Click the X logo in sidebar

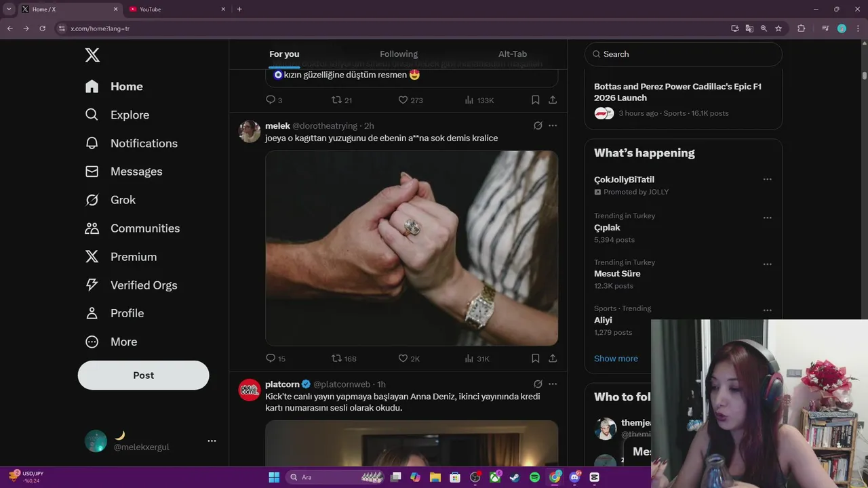tap(92, 55)
